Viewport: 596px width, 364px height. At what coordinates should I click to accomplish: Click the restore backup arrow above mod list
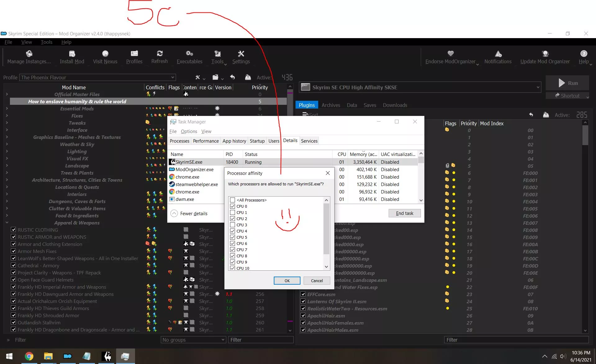233,77
